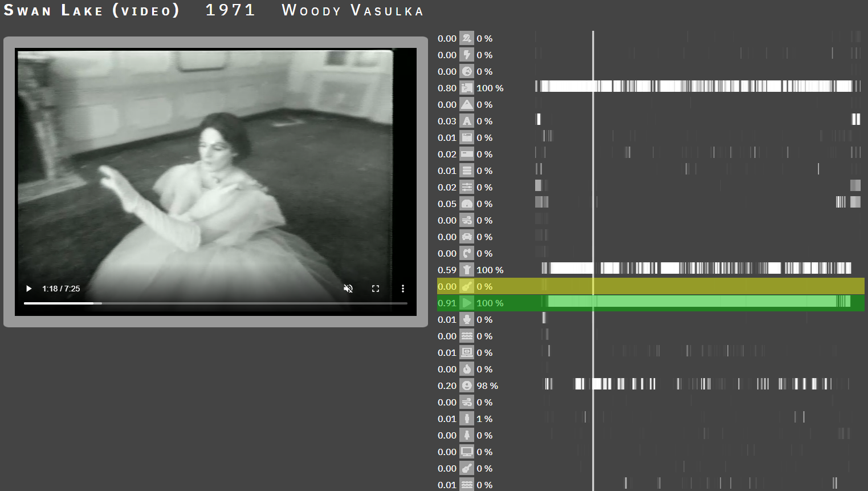Select the mountain triangle category icon

(x=467, y=104)
